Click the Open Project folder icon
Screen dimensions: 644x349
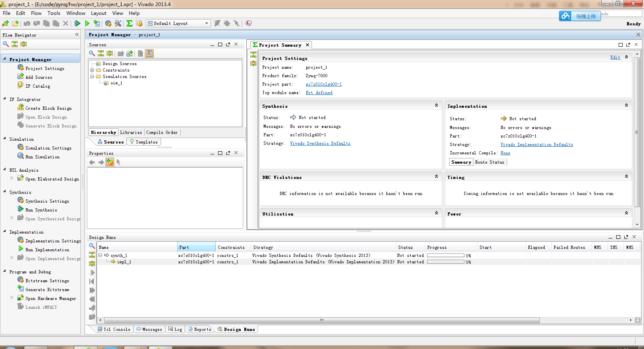tap(15, 23)
